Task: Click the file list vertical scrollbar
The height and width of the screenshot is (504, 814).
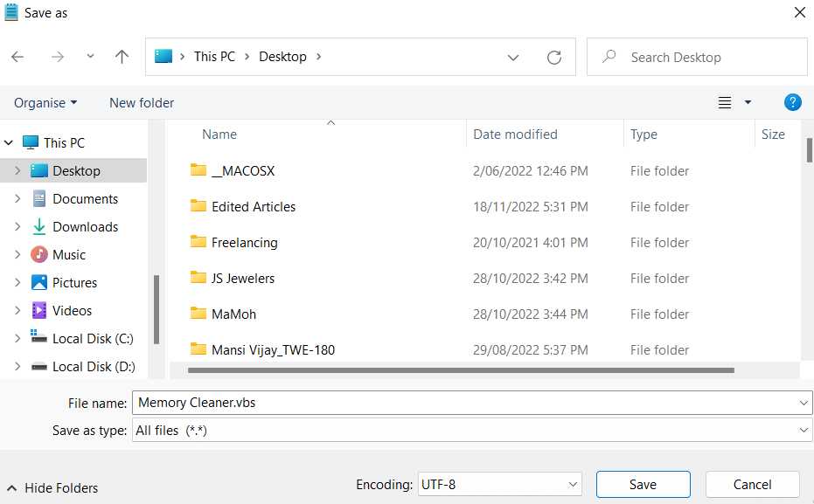Action: (810, 150)
